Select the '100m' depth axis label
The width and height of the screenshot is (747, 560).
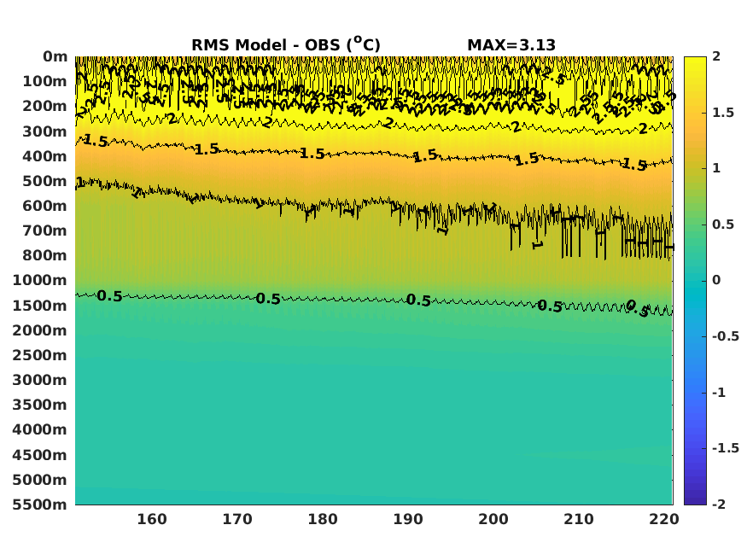click(44, 81)
